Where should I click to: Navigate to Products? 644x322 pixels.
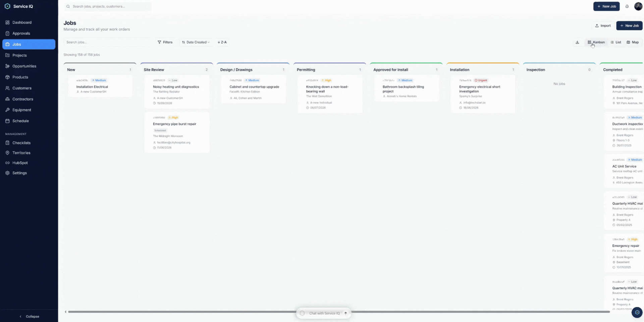[29, 77]
